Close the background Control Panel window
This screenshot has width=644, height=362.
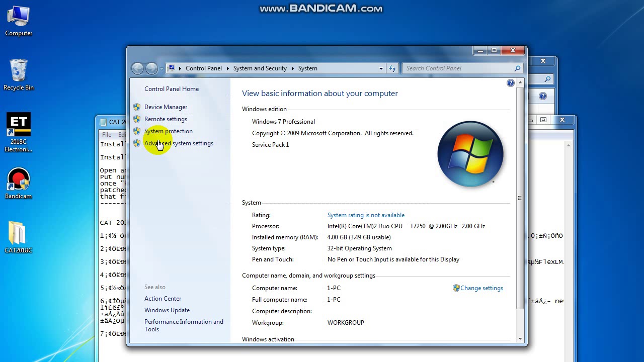[x=543, y=61]
